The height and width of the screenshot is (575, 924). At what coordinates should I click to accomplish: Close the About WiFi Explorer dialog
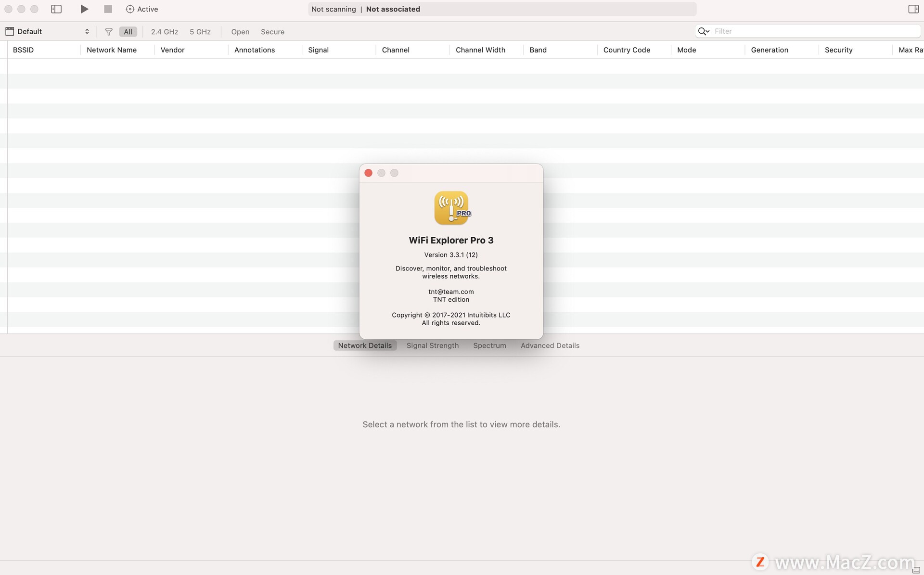[x=369, y=173]
